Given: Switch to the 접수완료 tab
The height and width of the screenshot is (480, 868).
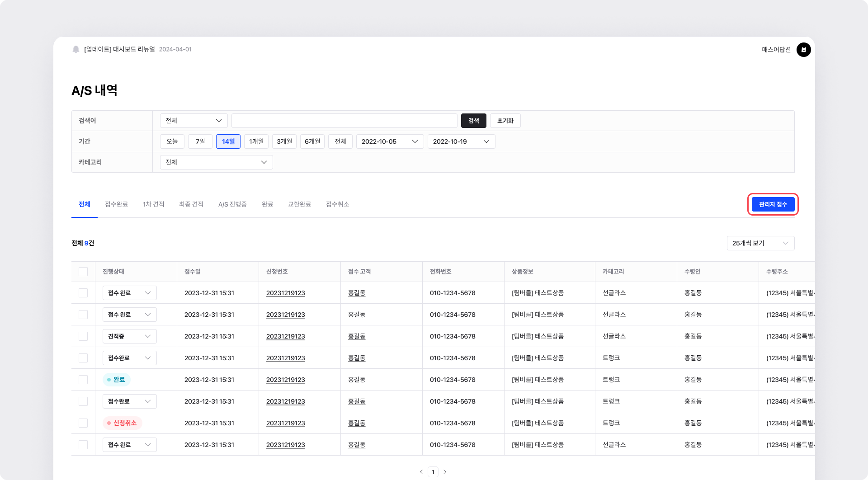Looking at the screenshot, I should 116,204.
